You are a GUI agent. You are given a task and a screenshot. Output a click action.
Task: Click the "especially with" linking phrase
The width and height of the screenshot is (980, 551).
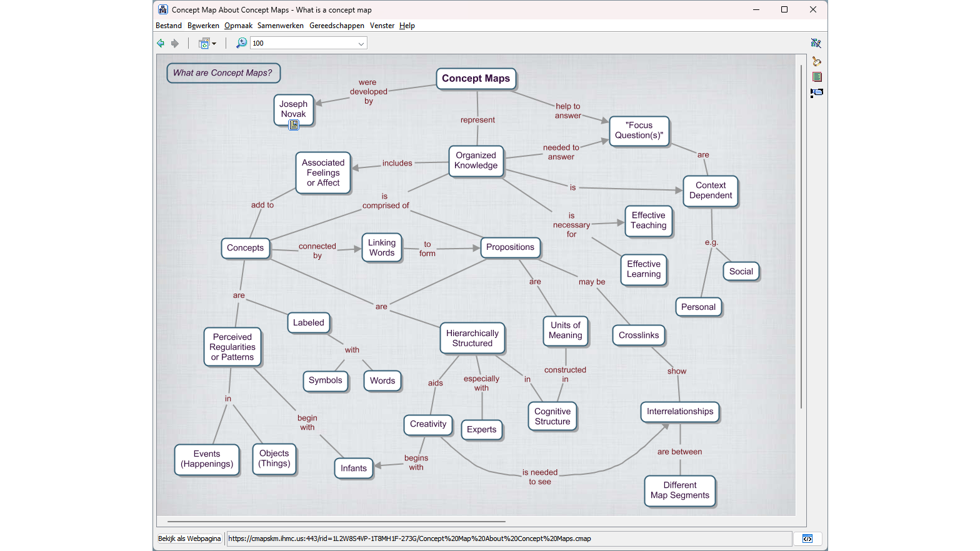[481, 384]
